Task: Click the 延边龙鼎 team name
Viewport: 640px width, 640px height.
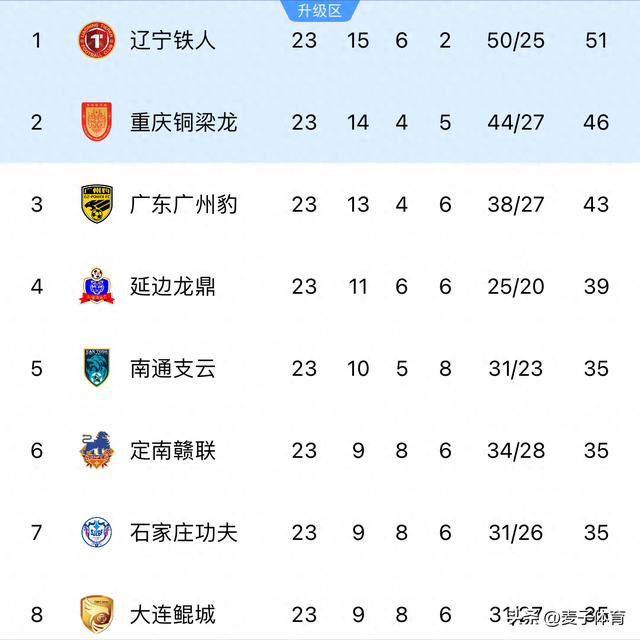Action: point(173,287)
